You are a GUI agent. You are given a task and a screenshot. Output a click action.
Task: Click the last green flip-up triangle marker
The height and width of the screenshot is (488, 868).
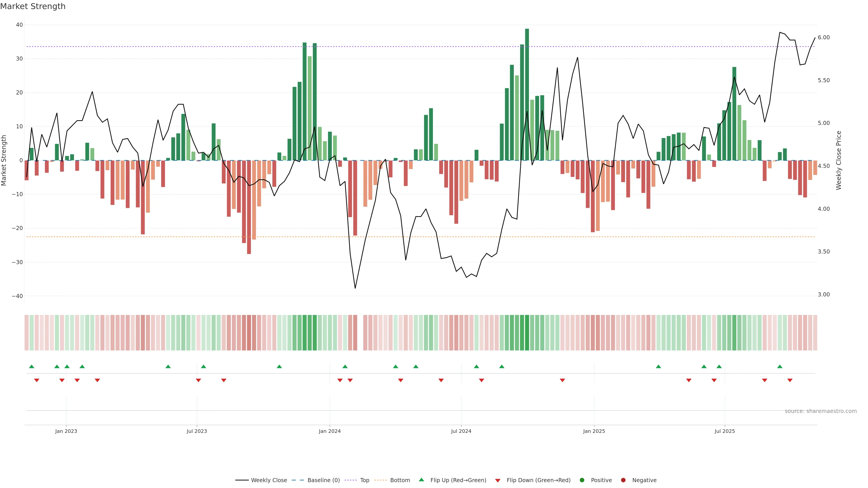[780, 366]
